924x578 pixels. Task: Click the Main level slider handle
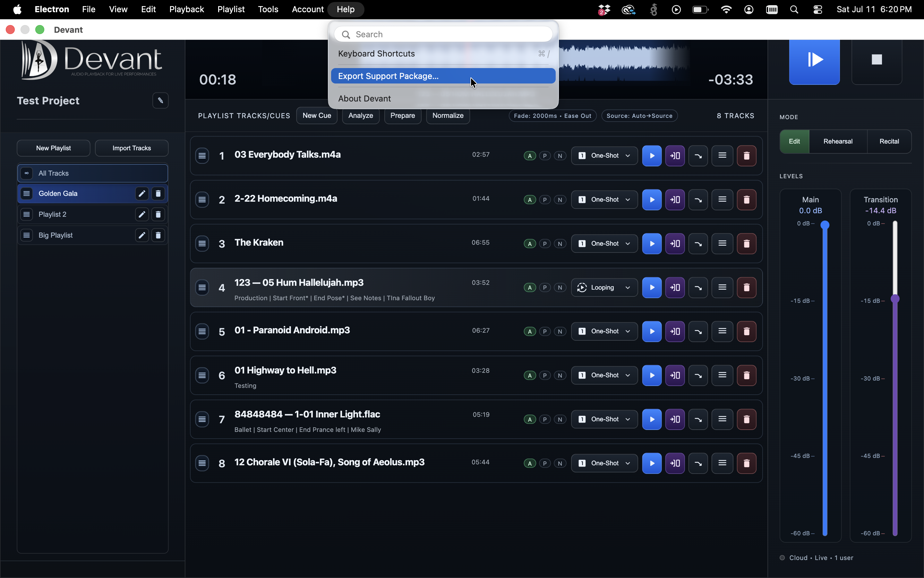825,225
